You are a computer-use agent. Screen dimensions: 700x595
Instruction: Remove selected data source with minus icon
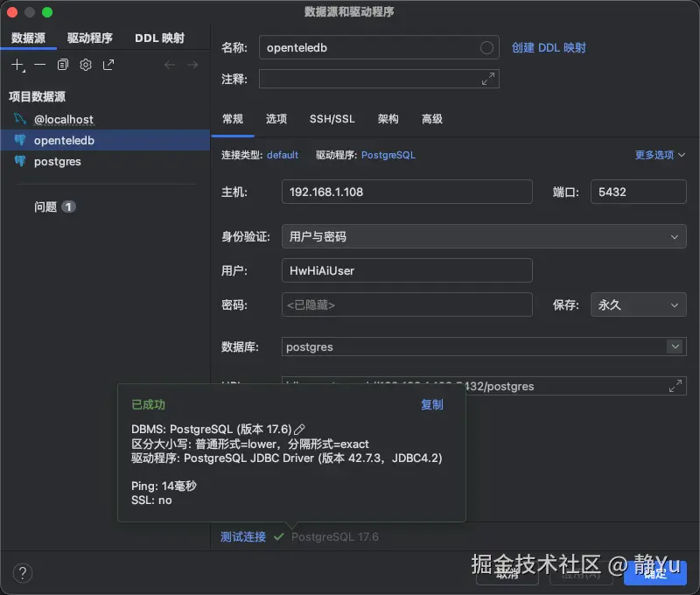pyautogui.click(x=39, y=65)
